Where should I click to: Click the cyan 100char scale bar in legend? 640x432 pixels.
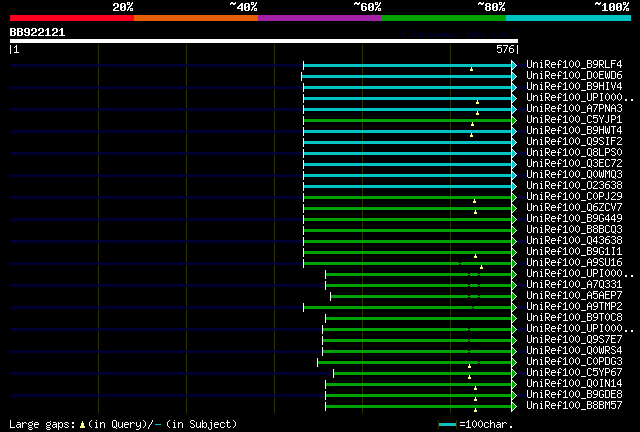(x=447, y=425)
